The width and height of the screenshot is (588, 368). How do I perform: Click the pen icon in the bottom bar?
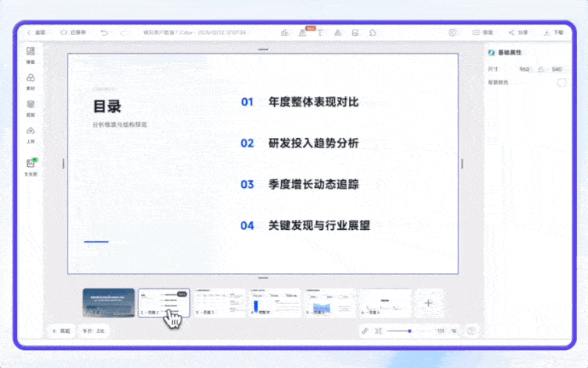(x=365, y=331)
